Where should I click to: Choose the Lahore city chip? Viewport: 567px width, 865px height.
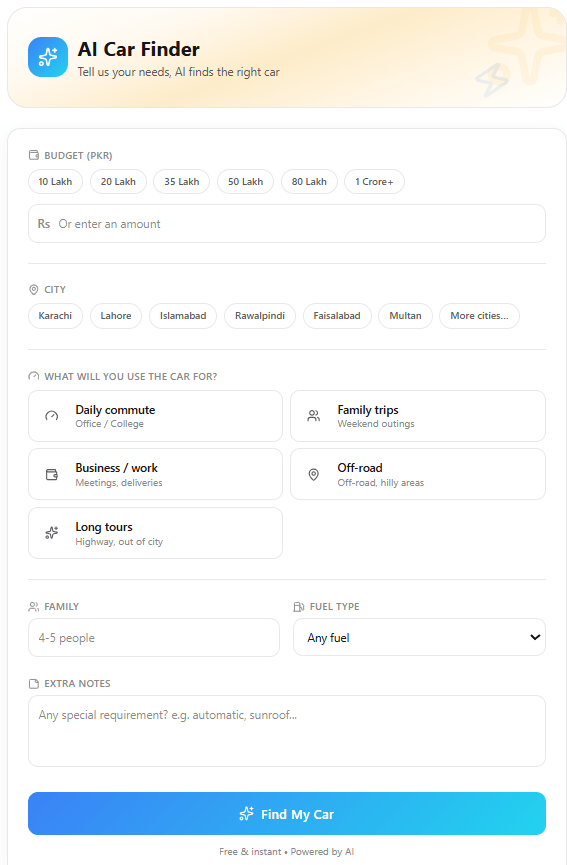[x=116, y=316]
